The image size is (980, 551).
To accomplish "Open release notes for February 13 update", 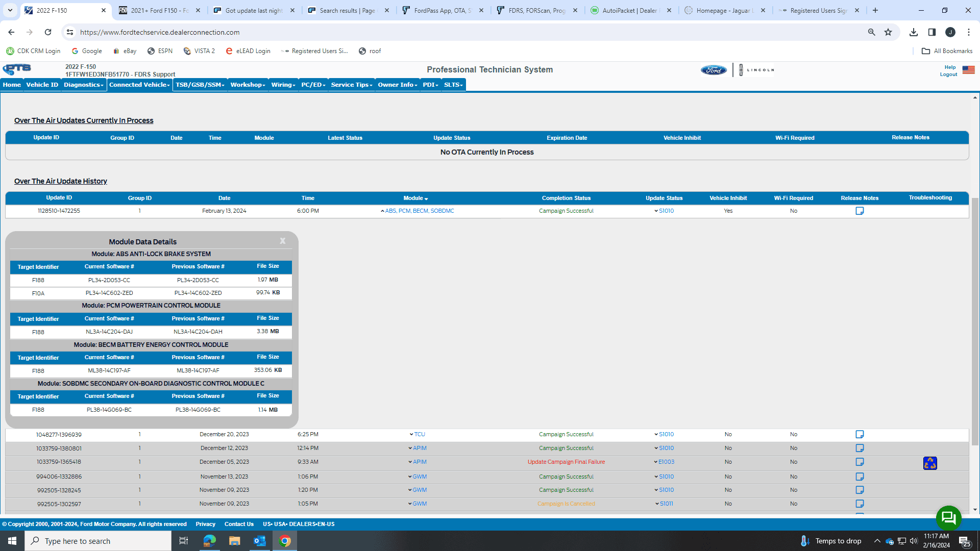I will (860, 211).
